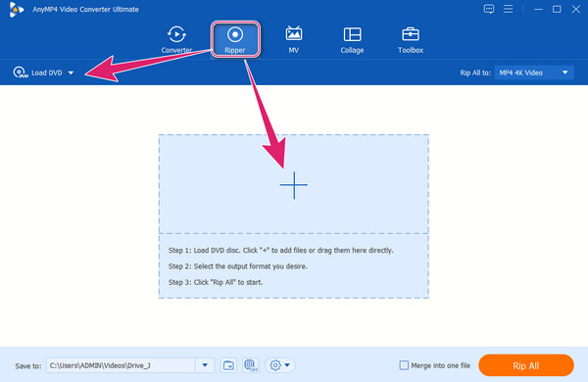The image size is (588, 382).
Task: Open the Toolbox tab
Action: click(411, 39)
